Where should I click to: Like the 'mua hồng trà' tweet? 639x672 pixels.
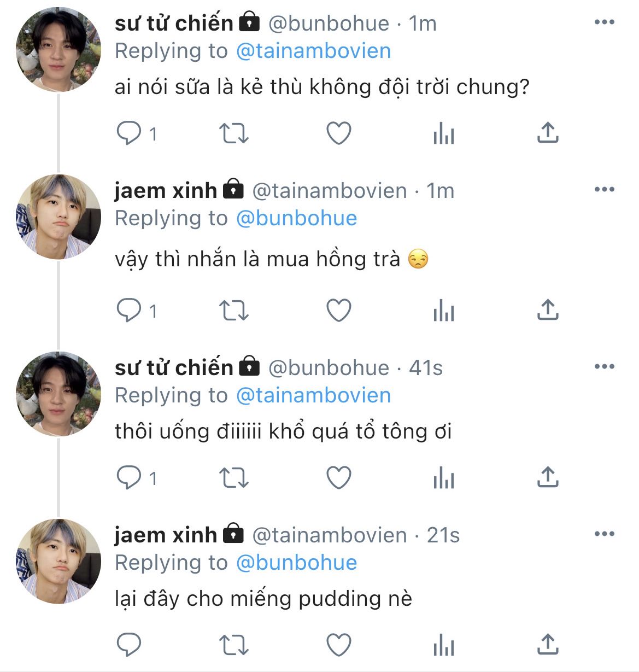click(x=338, y=311)
